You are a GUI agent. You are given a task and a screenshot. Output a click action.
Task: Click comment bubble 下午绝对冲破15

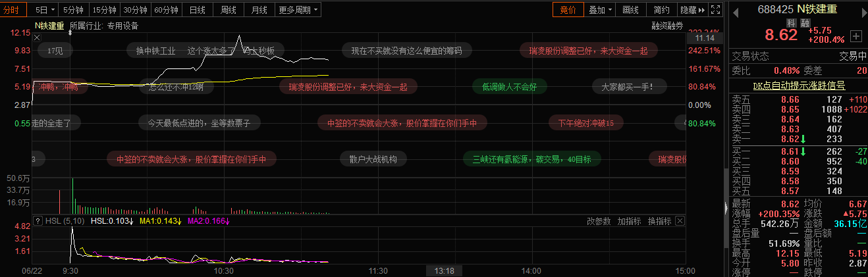[x=585, y=122]
